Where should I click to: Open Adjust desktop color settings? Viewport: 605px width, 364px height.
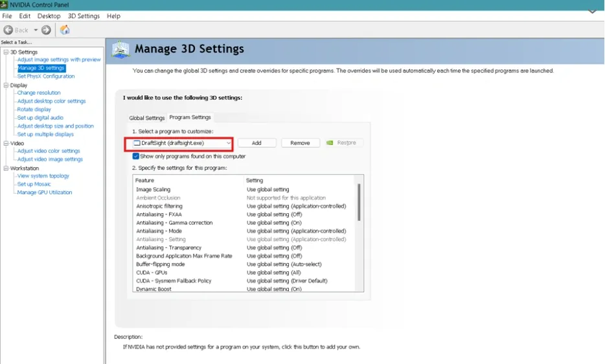[52, 101]
